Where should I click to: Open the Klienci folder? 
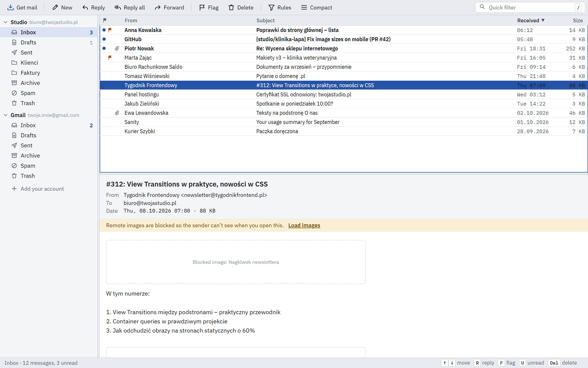[x=49, y=63]
